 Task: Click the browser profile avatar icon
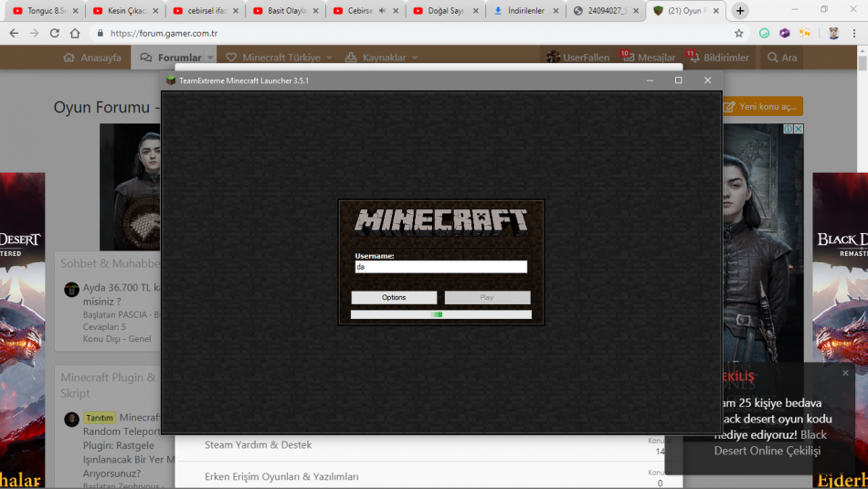pos(833,33)
